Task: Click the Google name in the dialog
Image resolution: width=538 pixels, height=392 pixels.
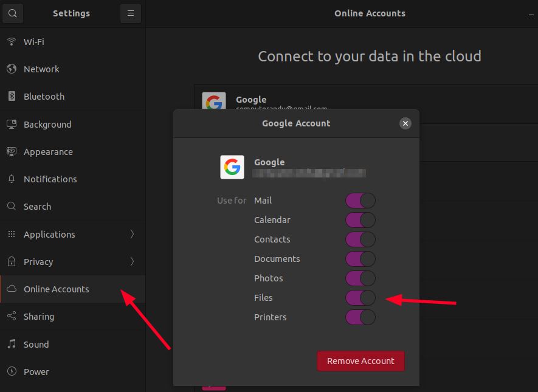Action: tap(269, 162)
